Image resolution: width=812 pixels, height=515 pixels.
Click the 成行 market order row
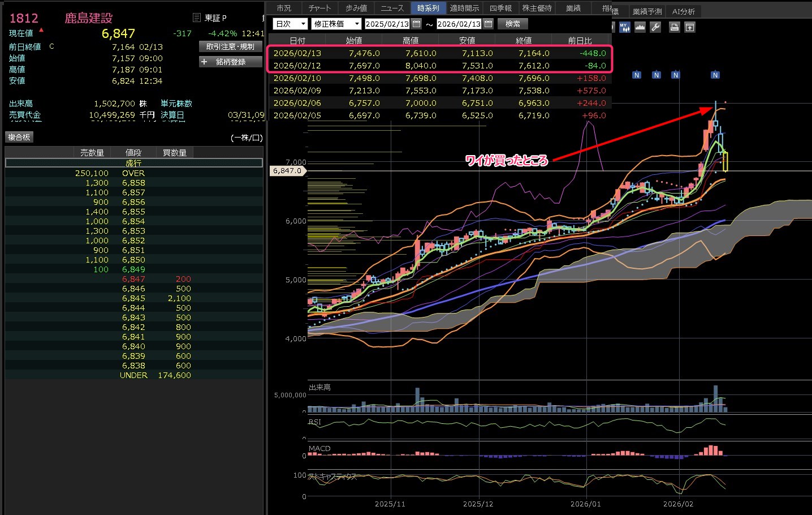click(x=133, y=163)
